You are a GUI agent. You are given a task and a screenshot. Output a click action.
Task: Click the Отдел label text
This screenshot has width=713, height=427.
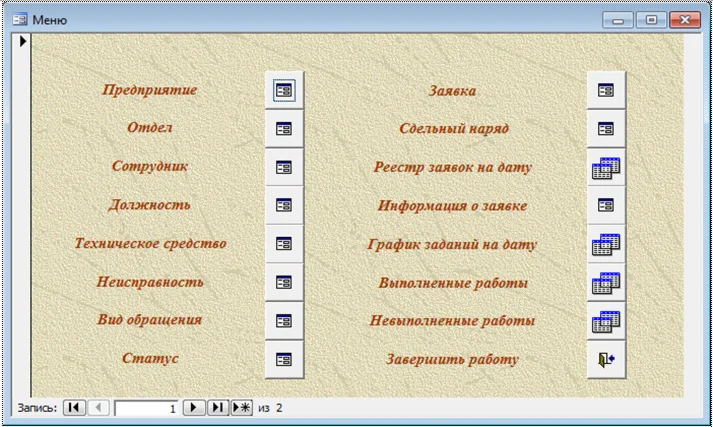tap(150, 127)
